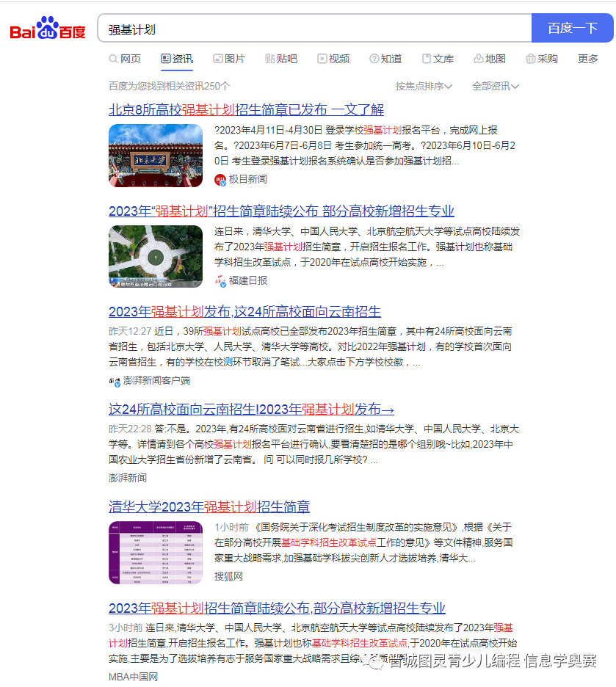Viewport: 616px width, 687px height.
Task: Click the timestamp 1小时前
Action: [x=231, y=527]
